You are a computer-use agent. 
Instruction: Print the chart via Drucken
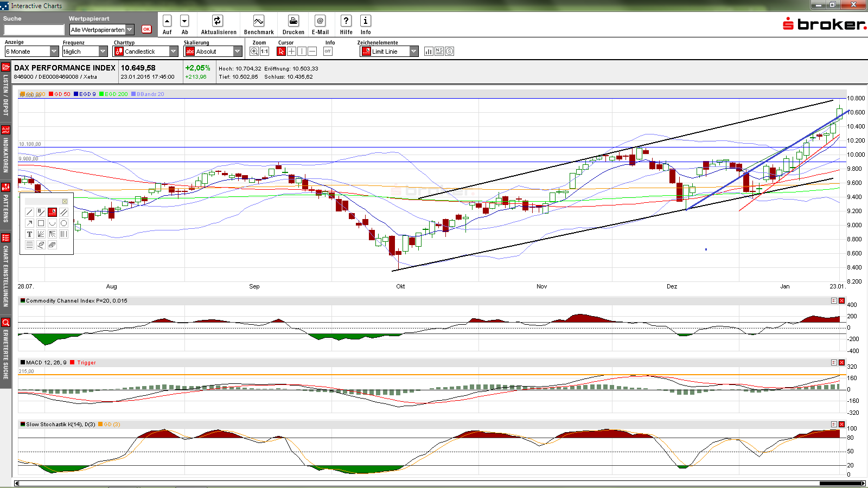coord(293,21)
